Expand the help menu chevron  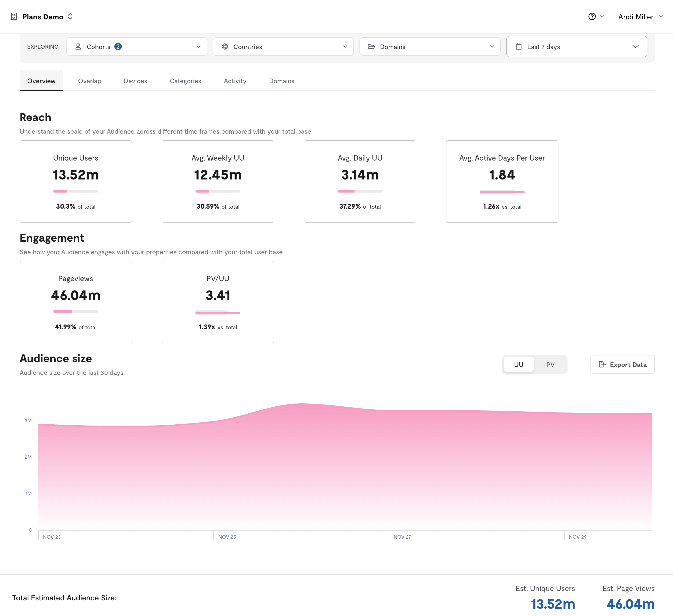click(x=602, y=17)
